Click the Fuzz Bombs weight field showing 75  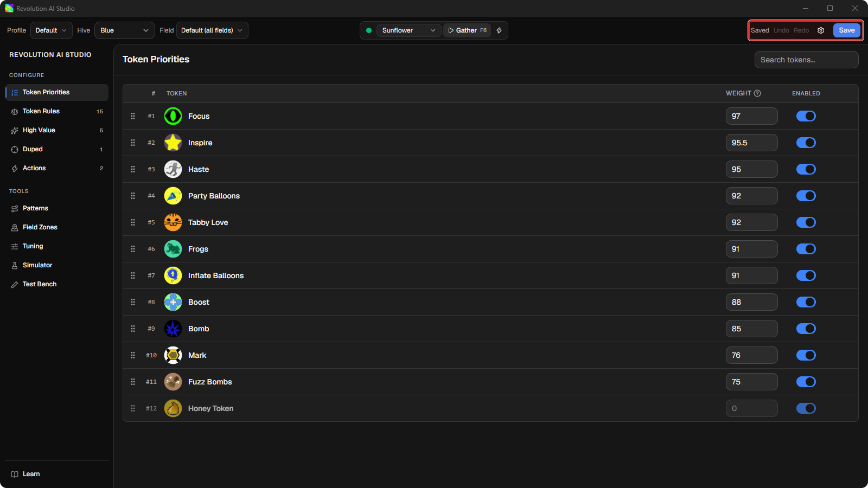coord(751,382)
